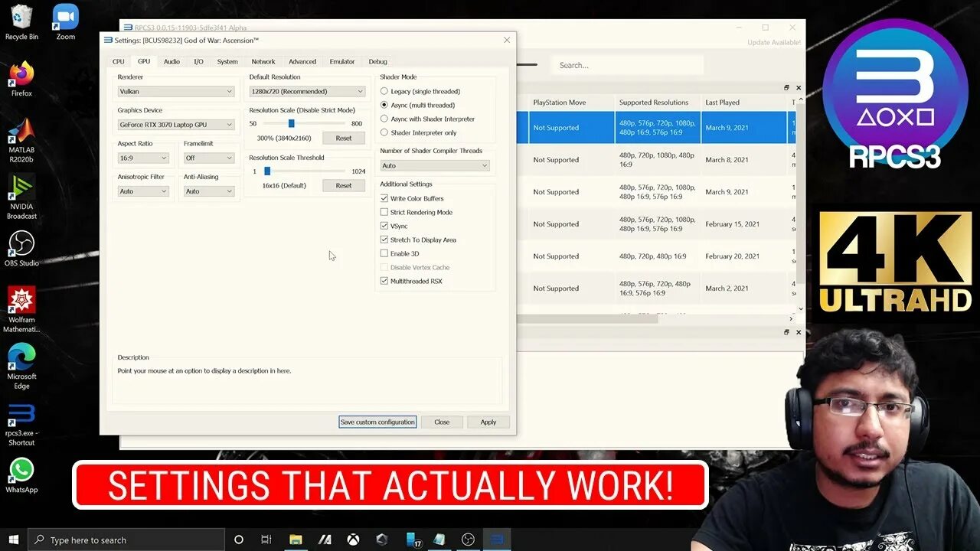This screenshot has width=980, height=551.
Task: Open the OBS Studio desktop shortcut
Action: pos(21,249)
